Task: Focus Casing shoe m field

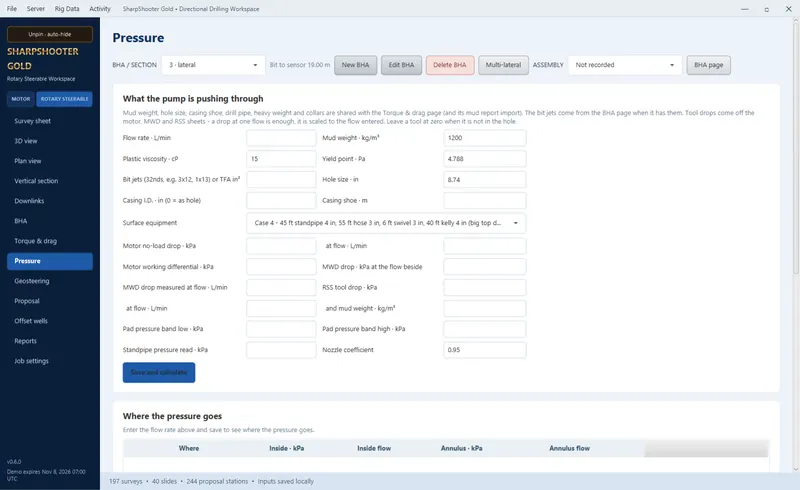Action: (x=485, y=201)
